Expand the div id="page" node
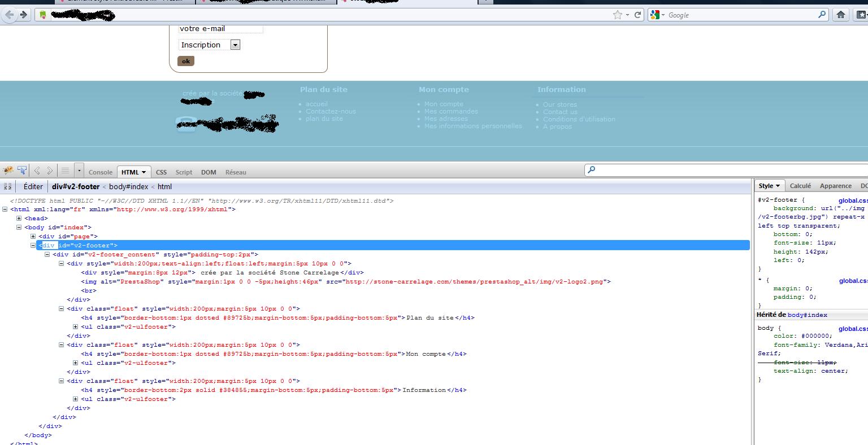 click(33, 237)
